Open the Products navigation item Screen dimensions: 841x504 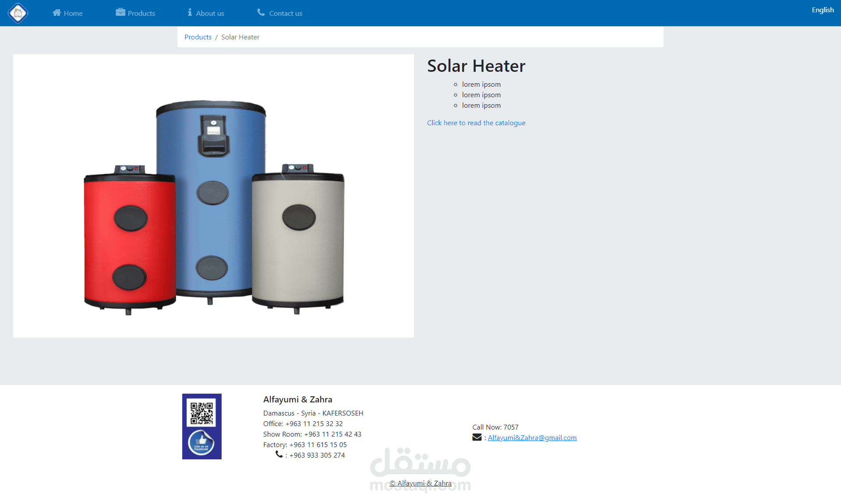pyautogui.click(x=141, y=14)
